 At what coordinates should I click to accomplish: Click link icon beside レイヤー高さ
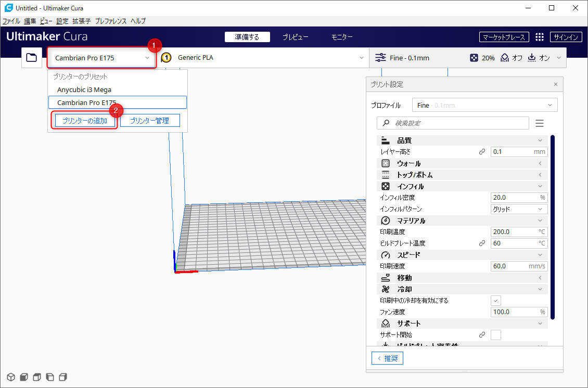(482, 152)
